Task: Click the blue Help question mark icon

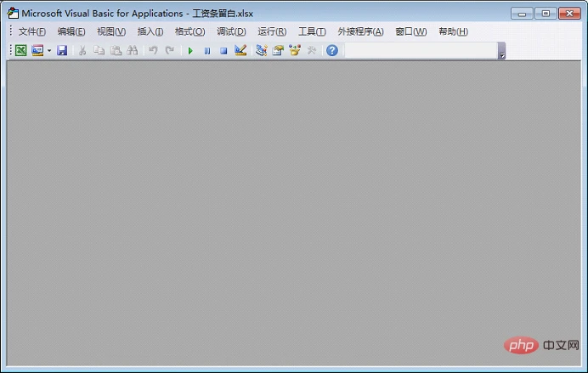Action: [332, 50]
